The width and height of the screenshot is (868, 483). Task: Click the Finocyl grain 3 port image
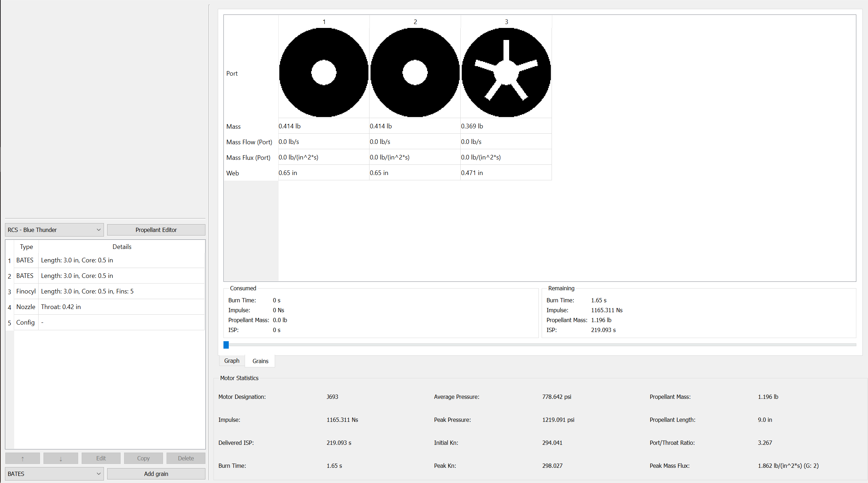coord(506,72)
